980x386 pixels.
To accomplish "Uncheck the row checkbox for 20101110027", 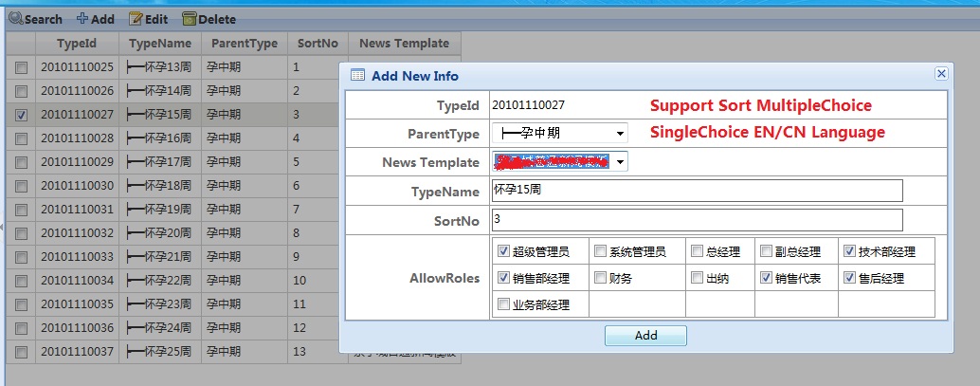I will pyautogui.click(x=21, y=115).
